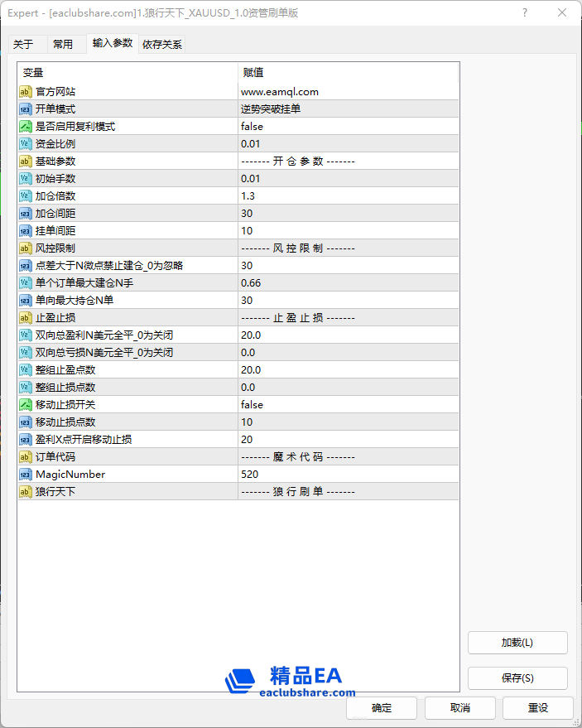The width and height of the screenshot is (582, 728).
Task: Click the decimal icon beside 资金比例
Action: [25, 143]
